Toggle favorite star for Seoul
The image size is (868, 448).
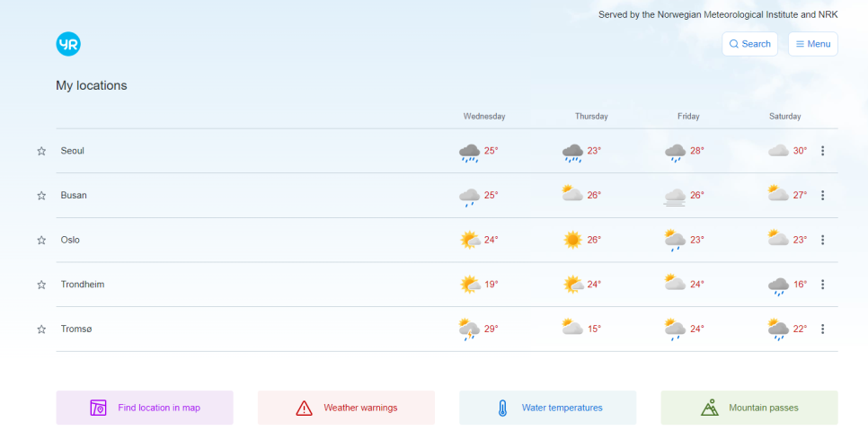(x=41, y=151)
